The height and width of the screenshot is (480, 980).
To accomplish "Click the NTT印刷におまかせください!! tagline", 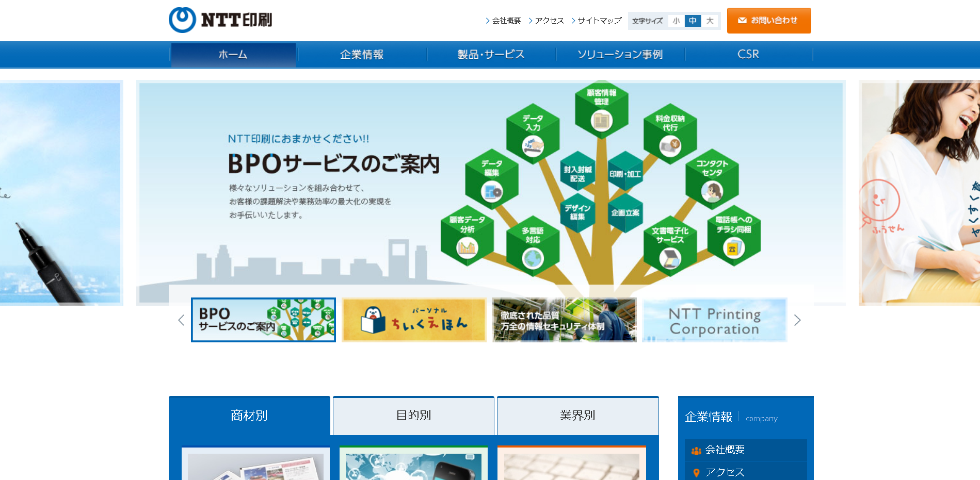I will [298, 139].
